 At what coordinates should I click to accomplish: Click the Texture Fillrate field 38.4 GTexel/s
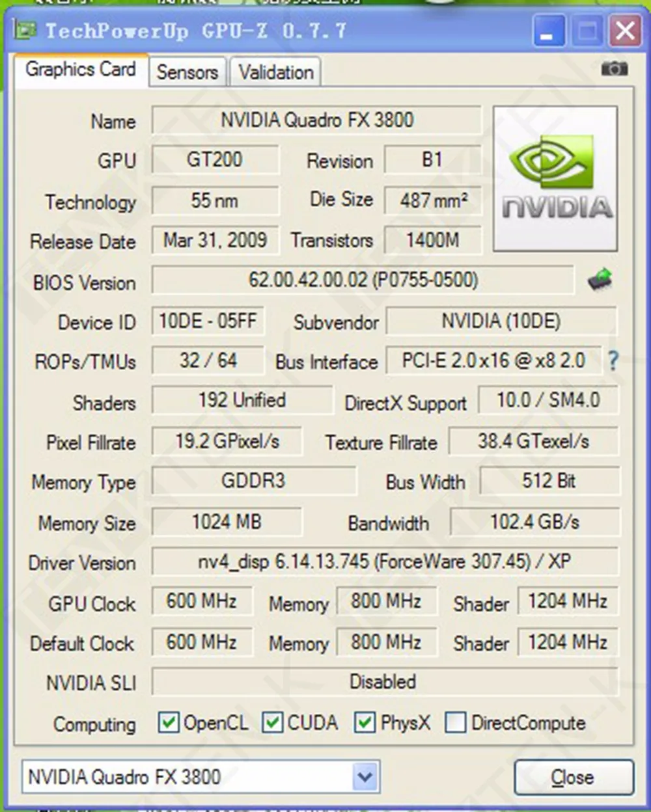534,441
